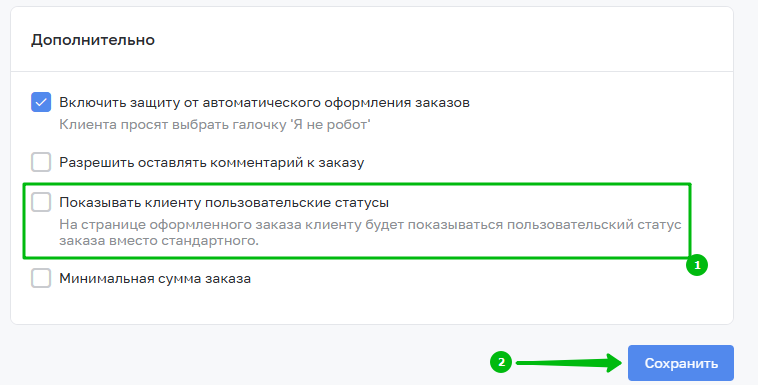758x385 pixels.
Task: Click hint text Клиента просят выбрать галочку
Action: tap(173, 125)
